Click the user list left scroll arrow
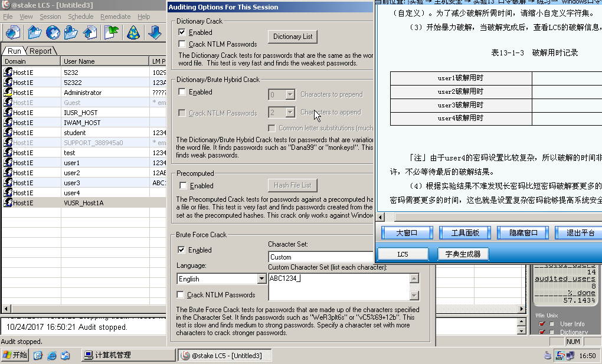Screen dimensions: 602x364 (6, 309)
